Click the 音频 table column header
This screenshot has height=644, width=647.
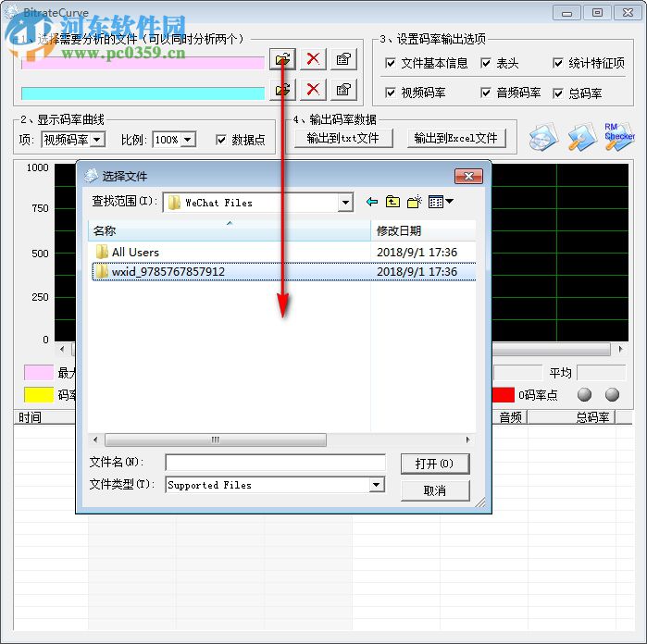pyautogui.click(x=509, y=417)
